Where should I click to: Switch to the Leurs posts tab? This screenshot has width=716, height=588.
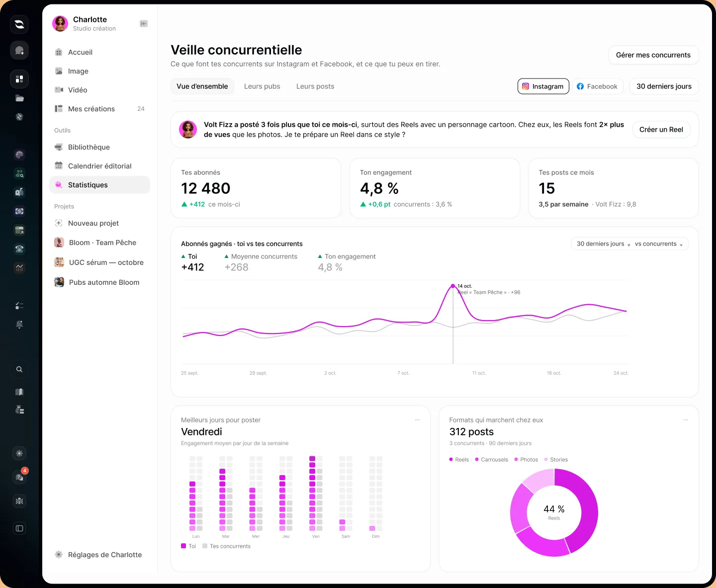tap(315, 86)
